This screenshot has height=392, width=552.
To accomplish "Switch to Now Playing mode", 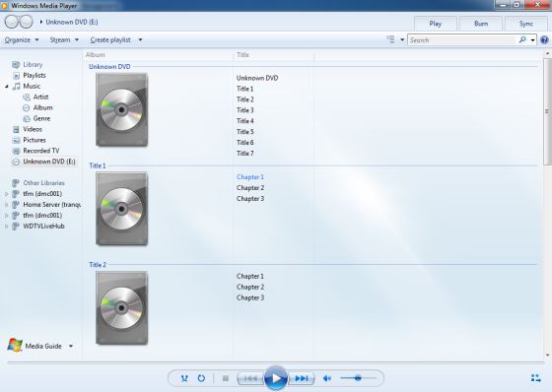I will [536, 378].
